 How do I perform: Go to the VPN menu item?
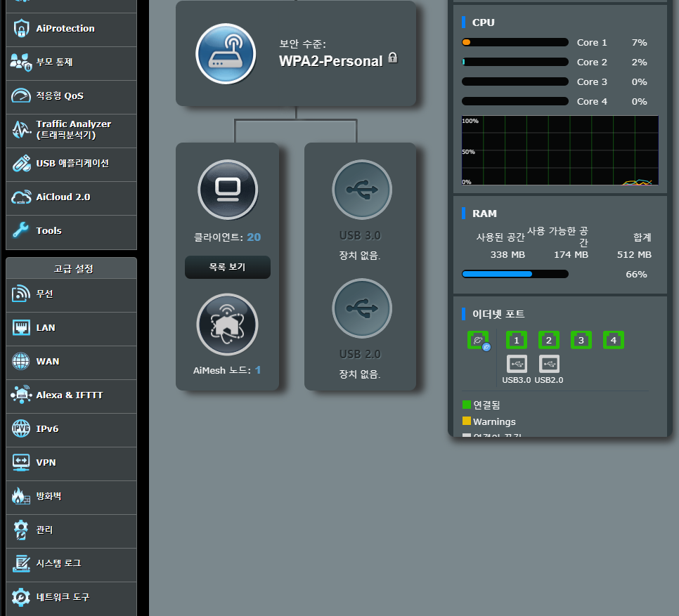72,464
